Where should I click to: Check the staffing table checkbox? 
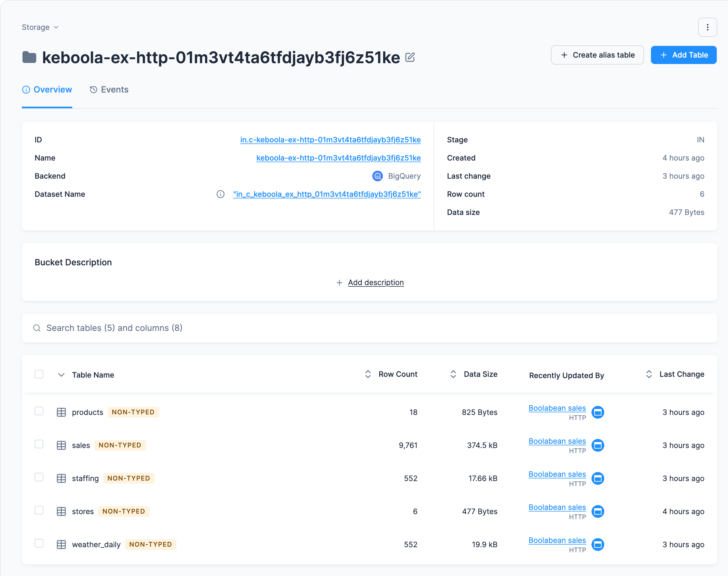(39, 477)
